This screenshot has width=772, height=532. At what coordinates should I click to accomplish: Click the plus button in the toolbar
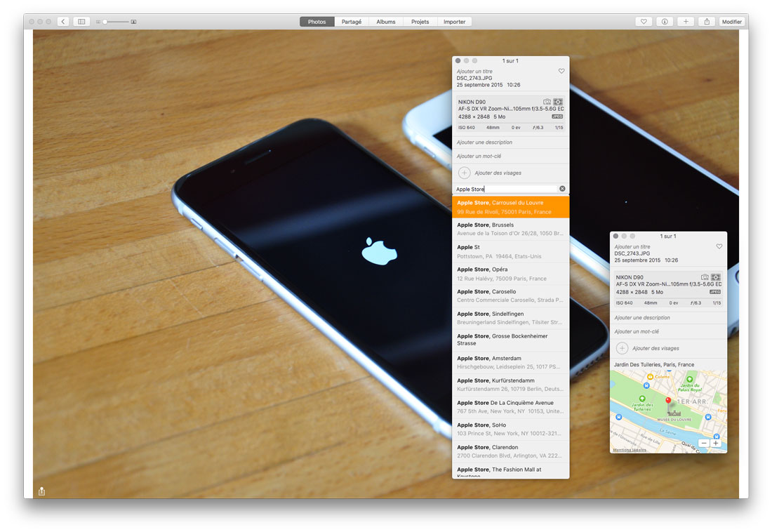click(x=686, y=22)
